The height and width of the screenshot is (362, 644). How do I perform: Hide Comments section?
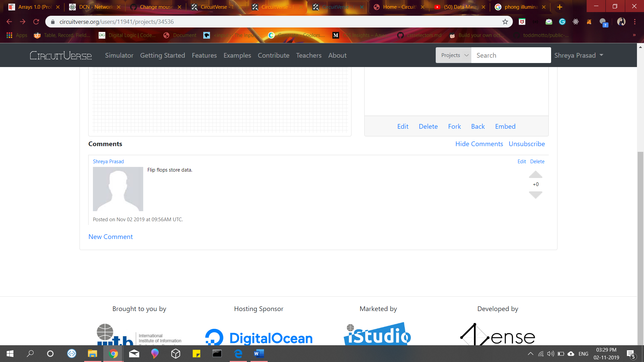tap(479, 144)
